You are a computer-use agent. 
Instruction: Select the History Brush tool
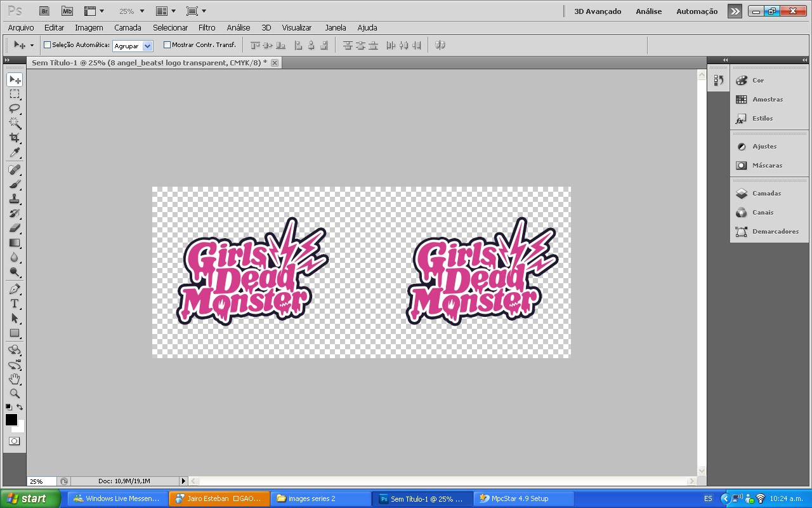(x=15, y=213)
